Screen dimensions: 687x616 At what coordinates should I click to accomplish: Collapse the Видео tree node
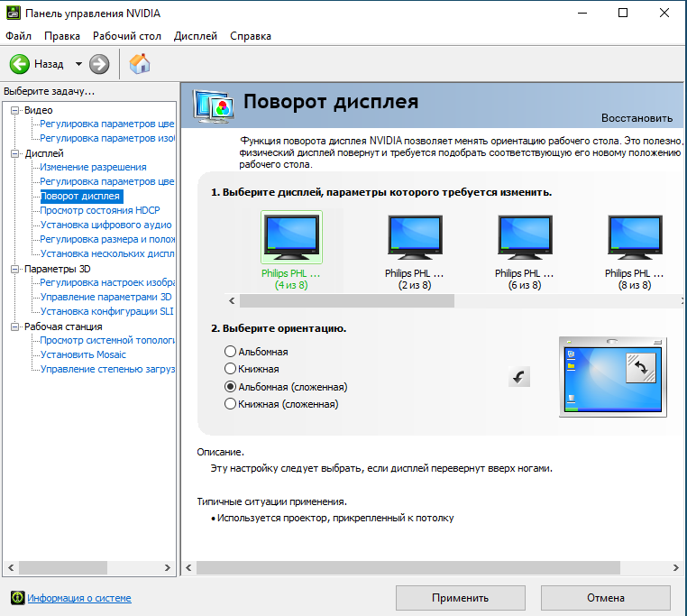click(15, 111)
